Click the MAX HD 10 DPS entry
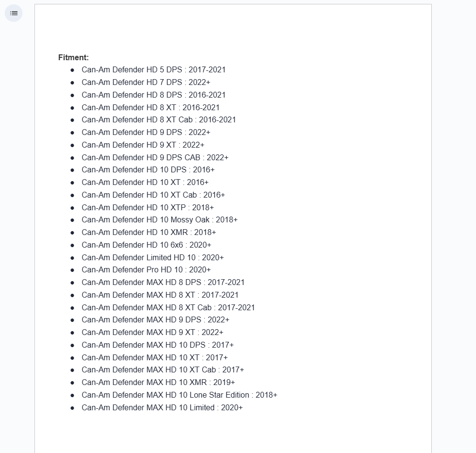This screenshot has height=453, width=476. [x=157, y=345]
